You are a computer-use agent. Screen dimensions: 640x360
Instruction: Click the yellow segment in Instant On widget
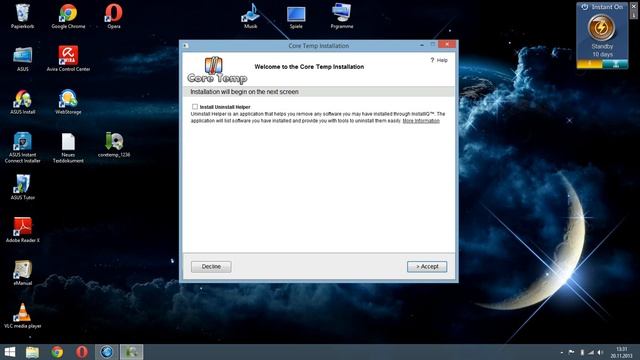coord(589,64)
